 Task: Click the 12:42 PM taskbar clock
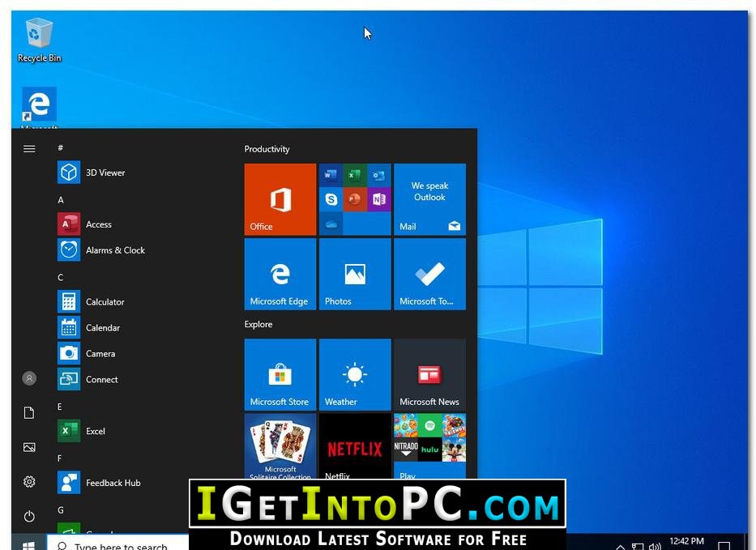pos(686,541)
